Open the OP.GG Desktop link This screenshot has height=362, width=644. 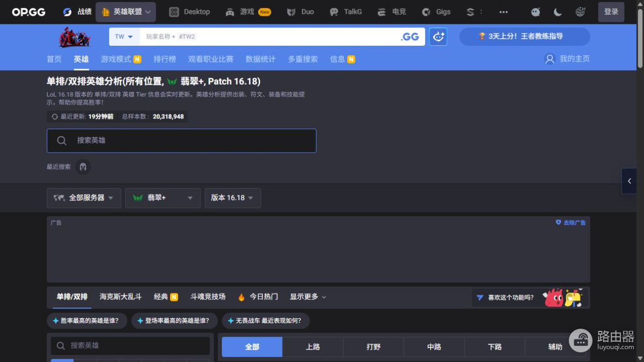pos(189,12)
